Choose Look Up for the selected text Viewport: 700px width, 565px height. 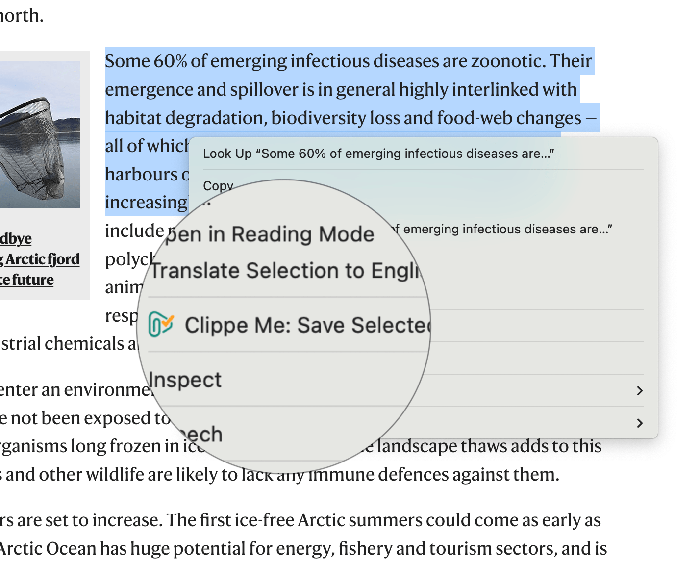point(378,154)
